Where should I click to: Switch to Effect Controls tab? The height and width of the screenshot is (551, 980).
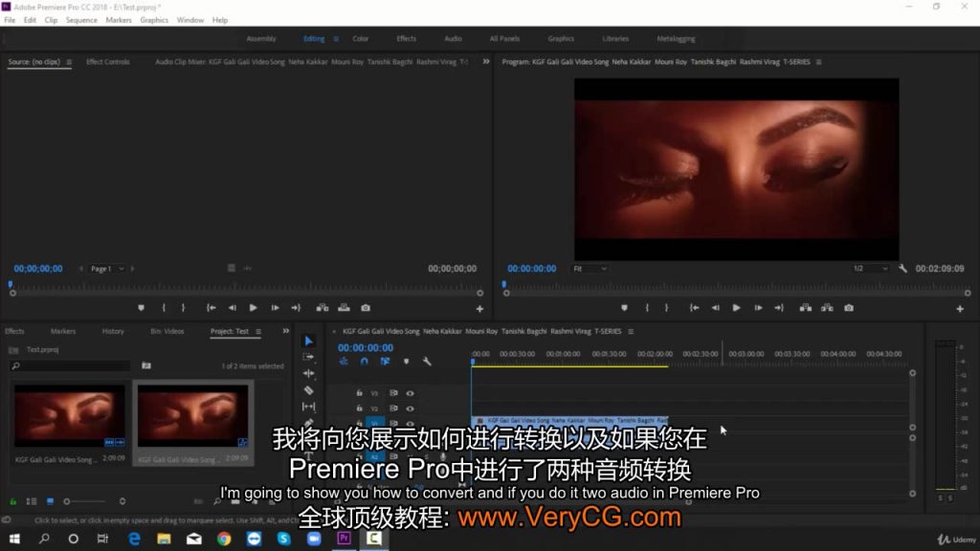click(107, 62)
